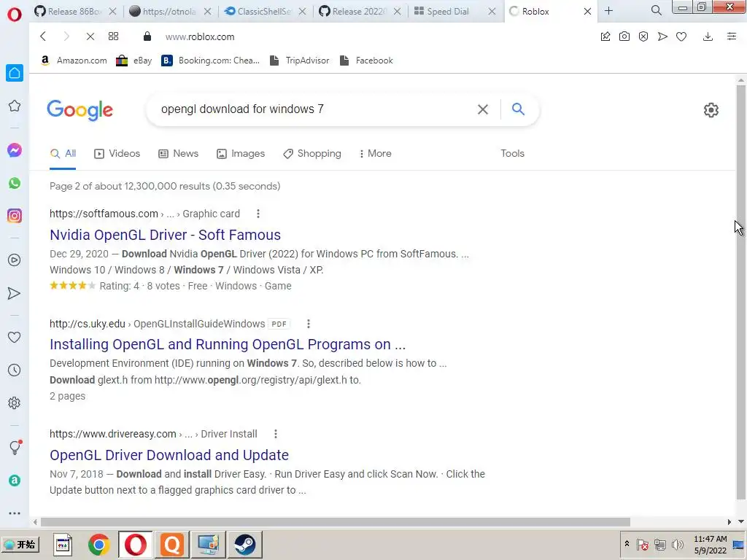Open Steam from the taskbar
The image size is (747, 560).
pyautogui.click(x=245, y=545)
